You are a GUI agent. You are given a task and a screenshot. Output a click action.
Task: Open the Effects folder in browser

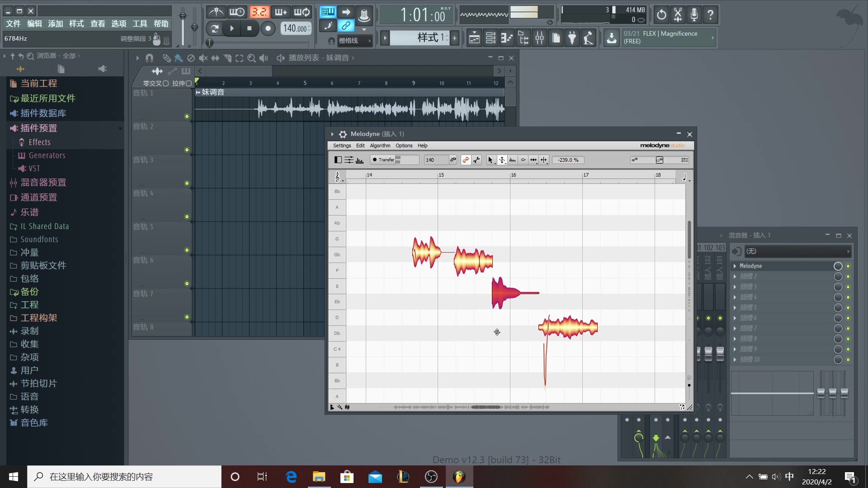(x=39, y=142)
